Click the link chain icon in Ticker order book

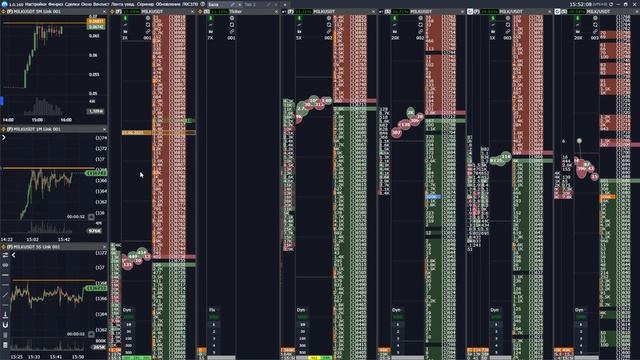[232, 31]
